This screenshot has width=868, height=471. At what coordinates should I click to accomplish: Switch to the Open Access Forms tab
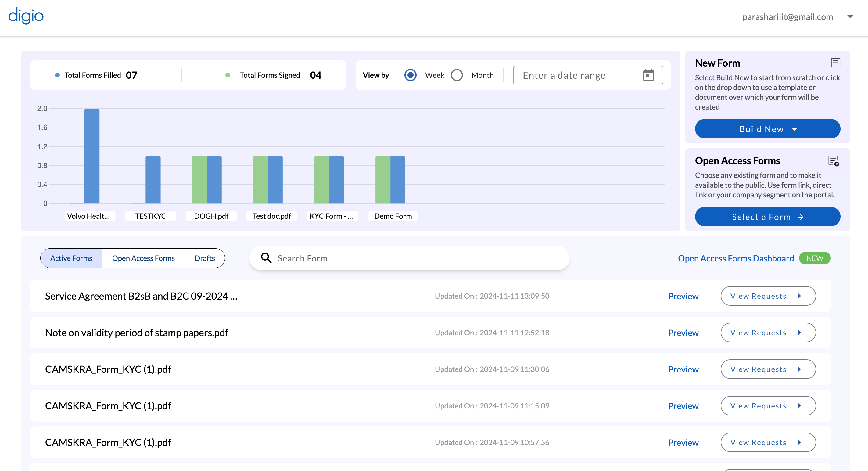143,258
